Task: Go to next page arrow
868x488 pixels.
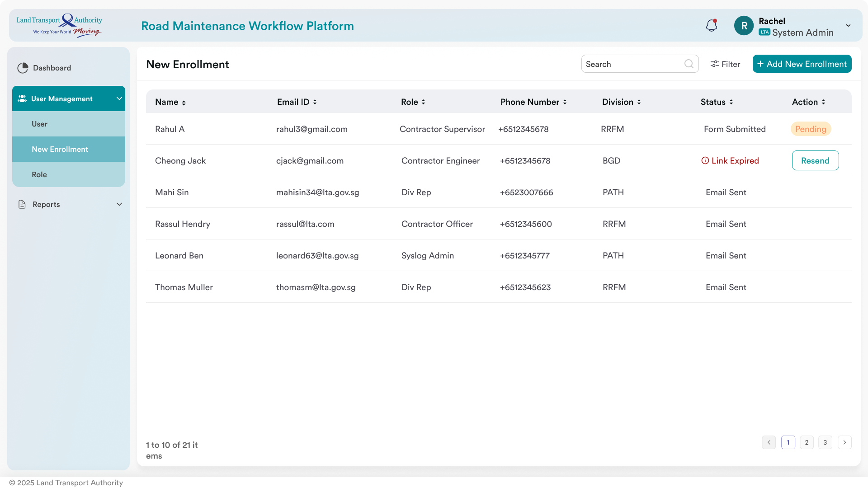Action: click(x=844, y=442)
